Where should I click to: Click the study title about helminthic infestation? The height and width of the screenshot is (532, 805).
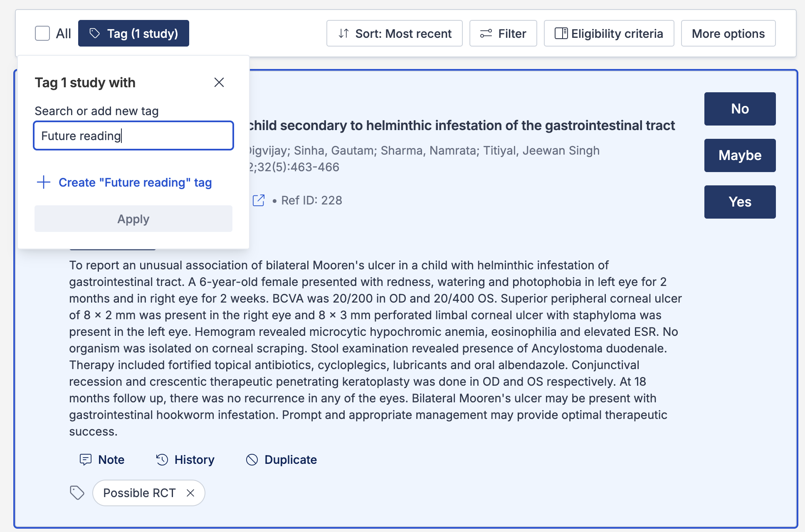[x=462, y=126]
